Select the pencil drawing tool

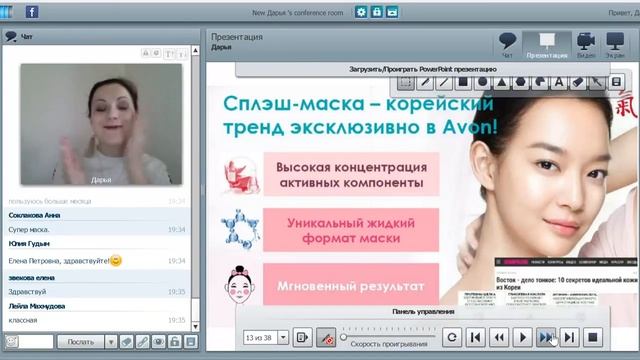(425, 82)
